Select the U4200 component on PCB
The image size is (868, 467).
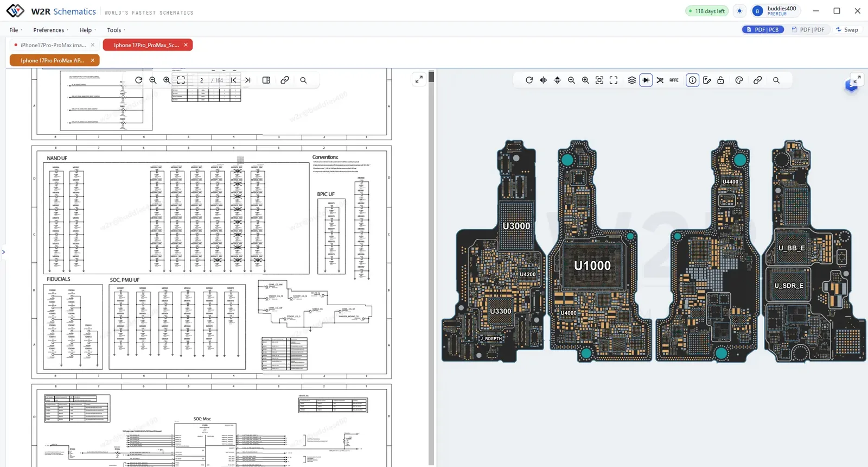click(x=527, y=274)
